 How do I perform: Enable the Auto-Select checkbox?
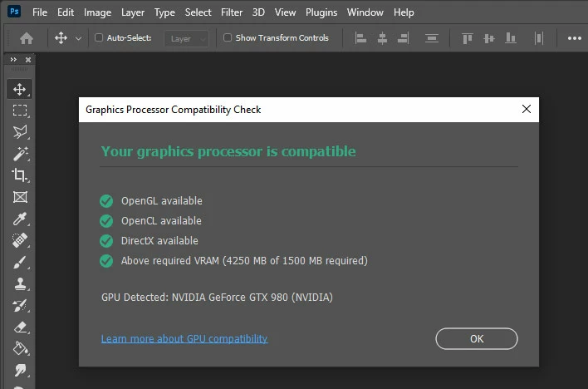pyautogui.click(x=99, y=37)
